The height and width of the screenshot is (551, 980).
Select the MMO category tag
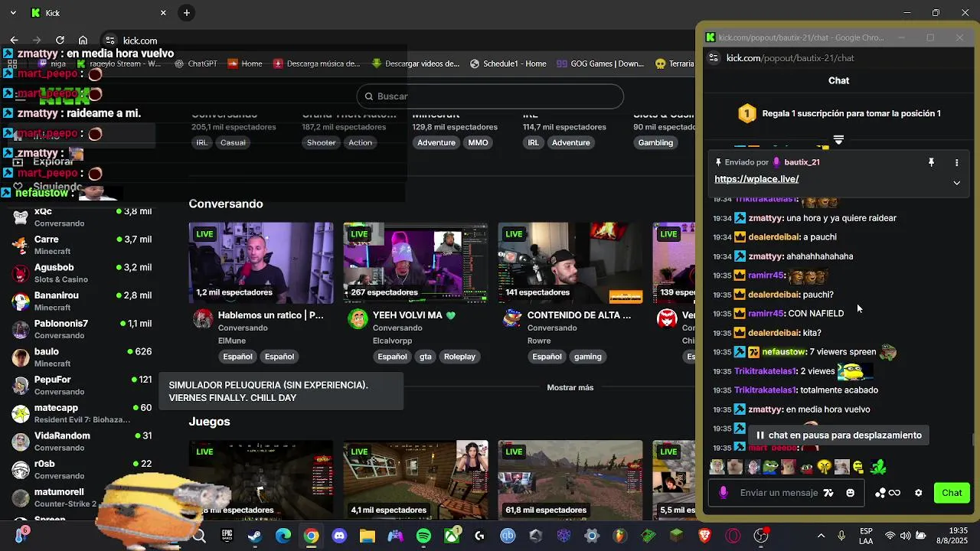(x=478, y=143)
